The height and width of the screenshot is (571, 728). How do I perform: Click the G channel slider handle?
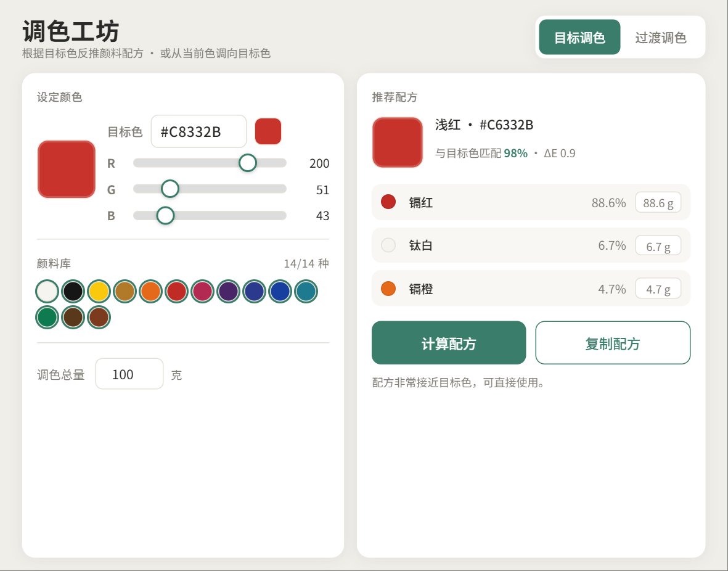coord(170,189)
